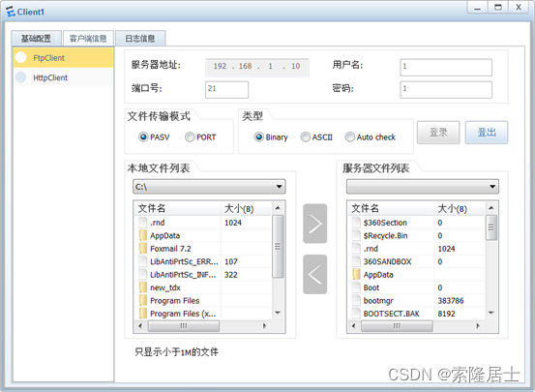
Task: Select Binary transfer type
Action: (259, 136)
